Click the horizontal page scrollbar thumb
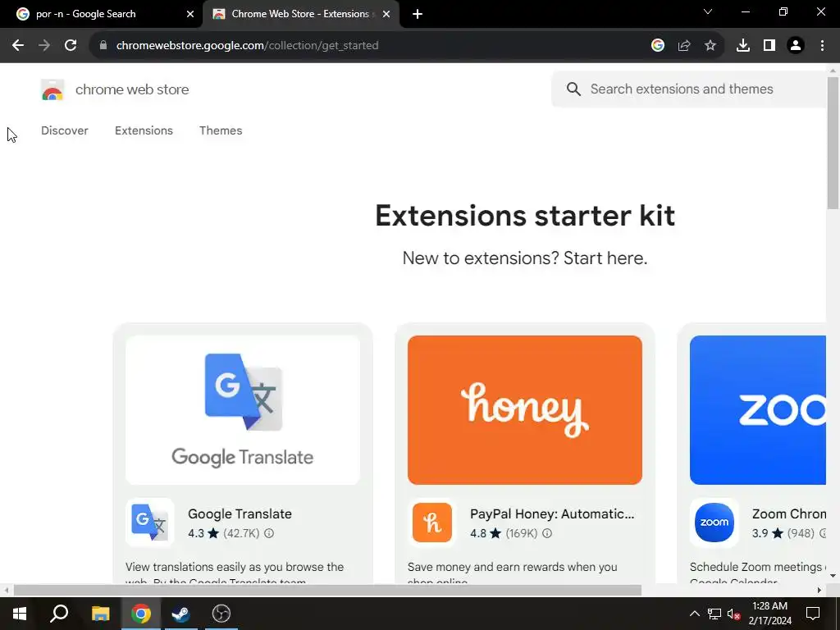This screenshot has width=840, height=630. click(327, 591)
